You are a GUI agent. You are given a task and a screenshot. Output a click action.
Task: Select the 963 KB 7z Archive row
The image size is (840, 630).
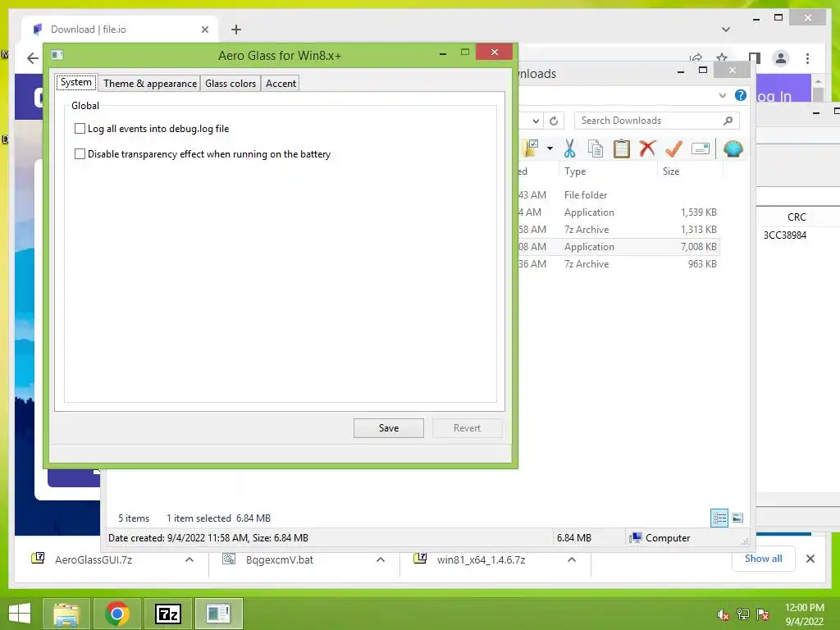point(619,263)
